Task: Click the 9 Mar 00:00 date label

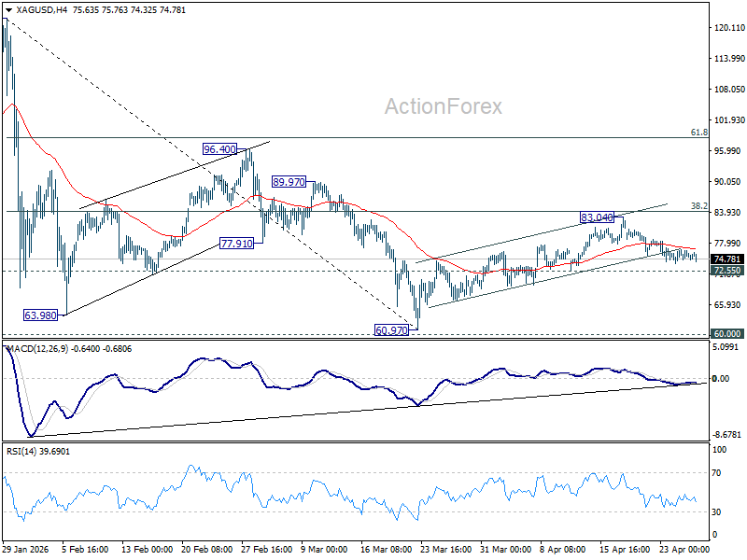Action: [x=325, y=549]
